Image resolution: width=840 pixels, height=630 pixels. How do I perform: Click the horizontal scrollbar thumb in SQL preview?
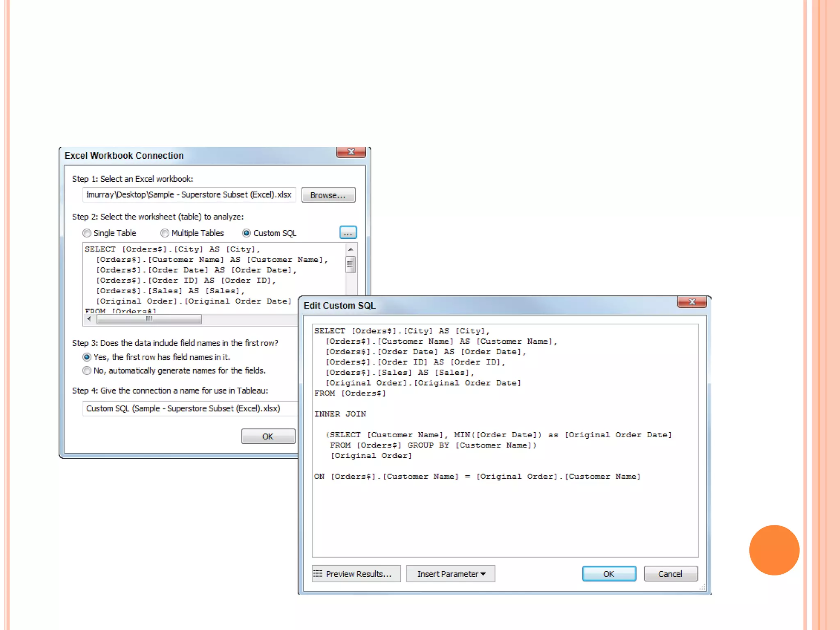click(149, 319)
